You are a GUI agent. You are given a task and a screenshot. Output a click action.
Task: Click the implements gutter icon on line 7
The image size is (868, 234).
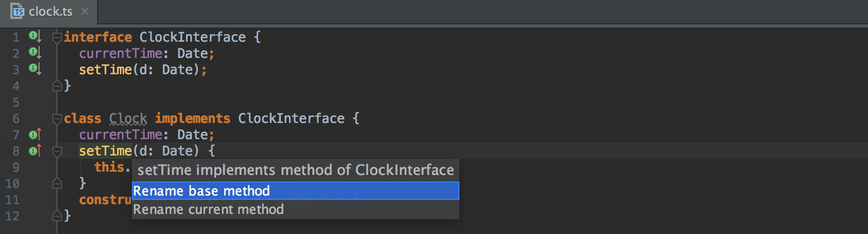35,134
